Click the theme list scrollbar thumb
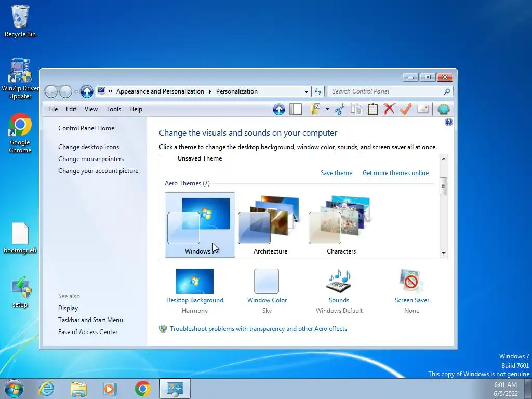The width and height of the screenshot is (532, 399). pyautogui.click(x=444, y=186)
